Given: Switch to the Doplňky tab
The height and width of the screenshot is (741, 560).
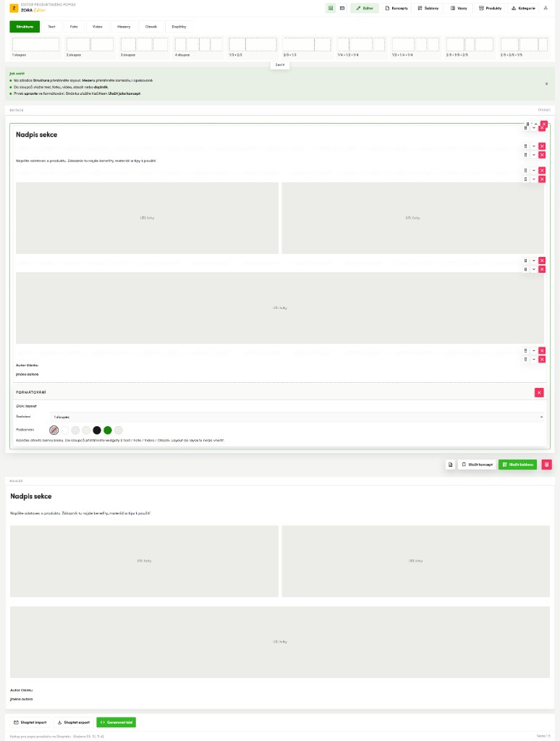Looking at the screenshot, I should [179, 27].
